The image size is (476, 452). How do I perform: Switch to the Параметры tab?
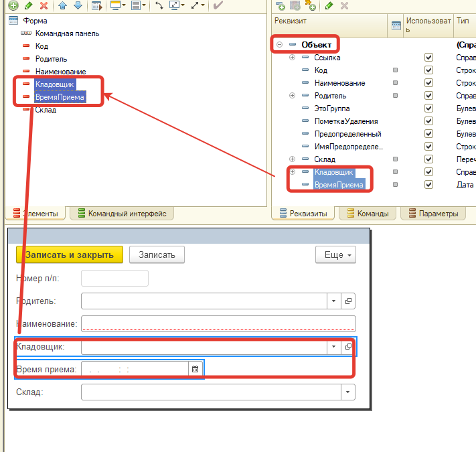[434, 214]
